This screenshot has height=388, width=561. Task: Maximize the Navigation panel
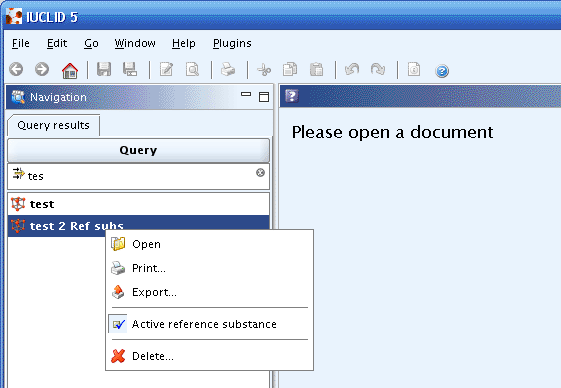click(x=264, y=97)
